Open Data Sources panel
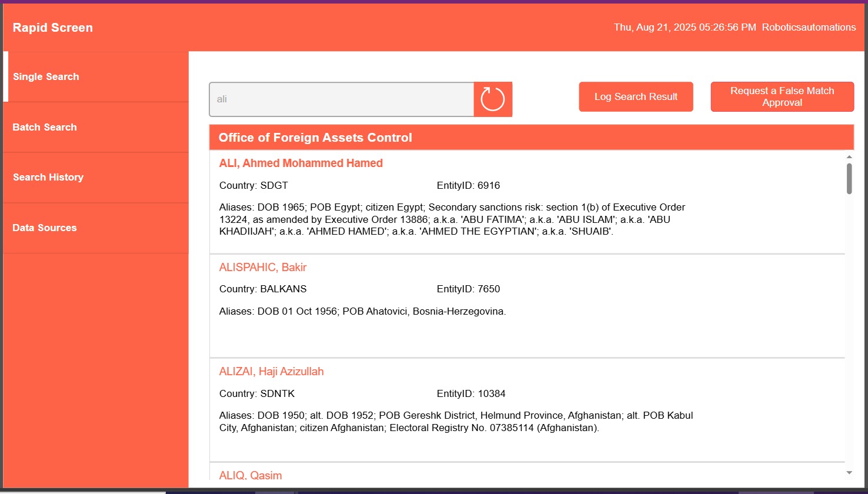 (x=44, y=228)
